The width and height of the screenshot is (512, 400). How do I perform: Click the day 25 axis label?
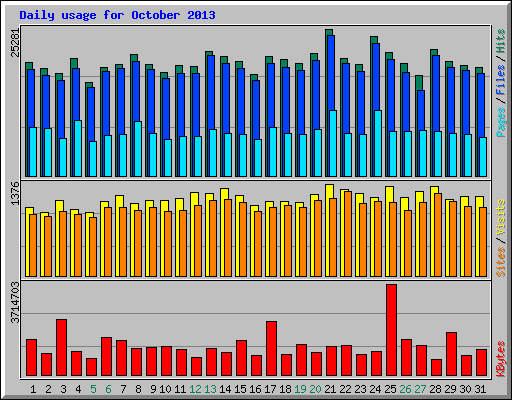point(390,389)
